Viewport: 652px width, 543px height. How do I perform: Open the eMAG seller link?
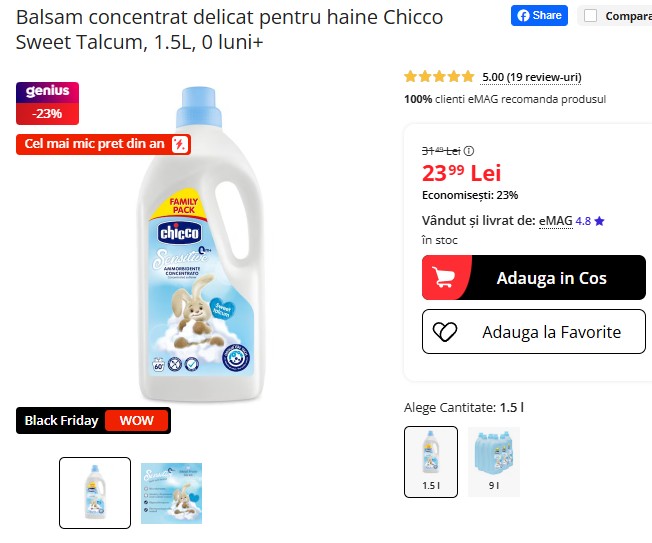pos(556,221)
